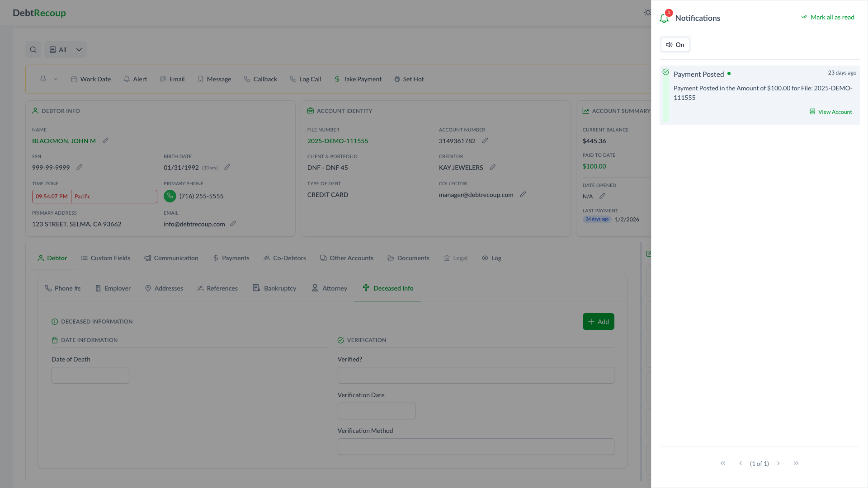Edit debtor name using the pencil icon
The width and height of the screenshot is (868, 488).
[x=105, y=141]
